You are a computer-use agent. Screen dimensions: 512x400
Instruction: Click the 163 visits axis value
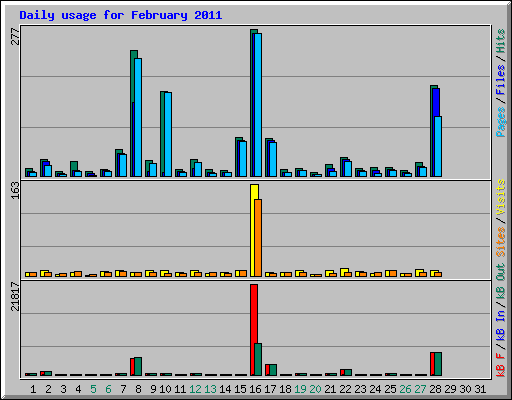tap(15, 190)
